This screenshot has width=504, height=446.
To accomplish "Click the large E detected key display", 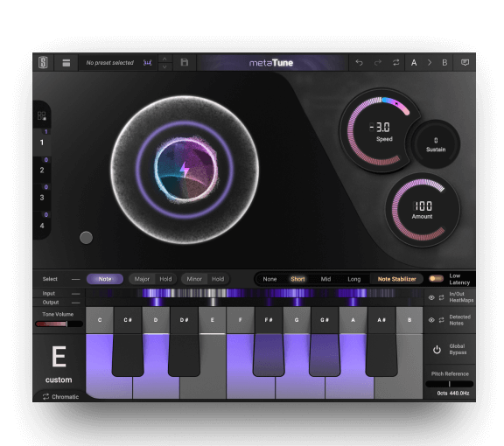I will tap(59, 356).
